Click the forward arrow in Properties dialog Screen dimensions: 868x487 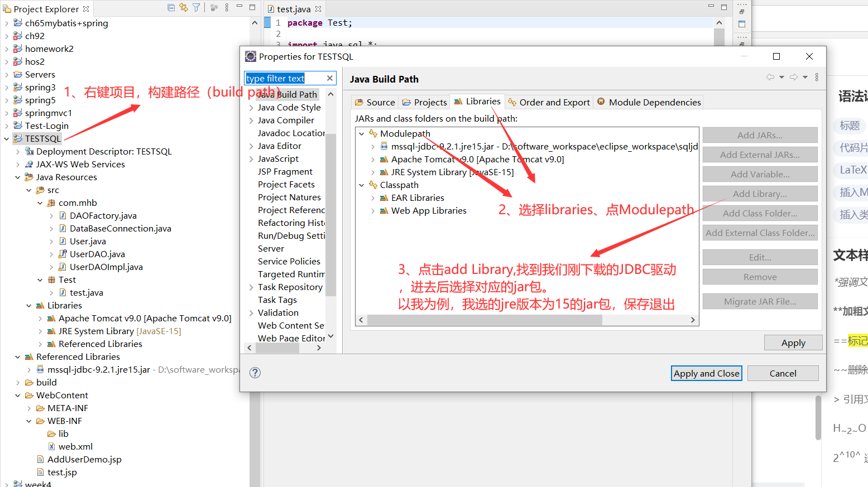794,77
